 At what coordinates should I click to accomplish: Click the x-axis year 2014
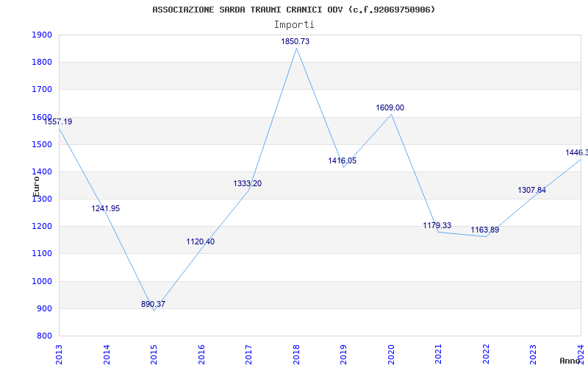107,355
